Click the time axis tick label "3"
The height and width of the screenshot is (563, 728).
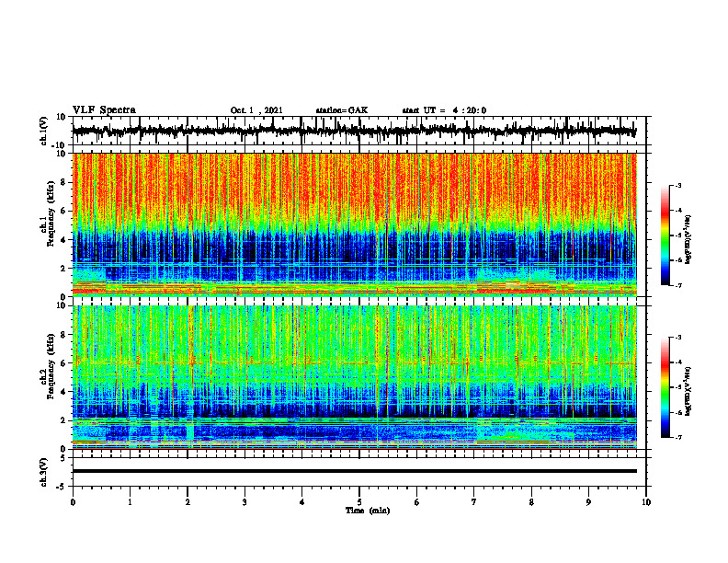pos(245,502)
